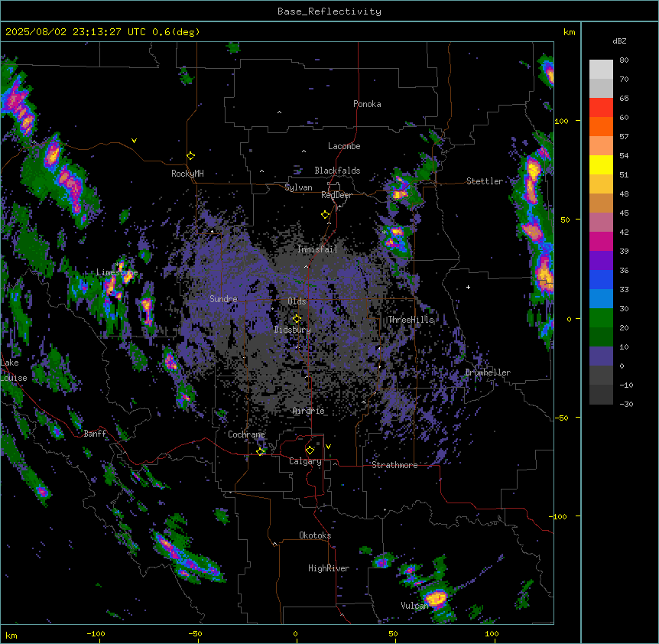Click the Banff label
The width and height of the screenshot is (659, 644).
coord(95,434)
